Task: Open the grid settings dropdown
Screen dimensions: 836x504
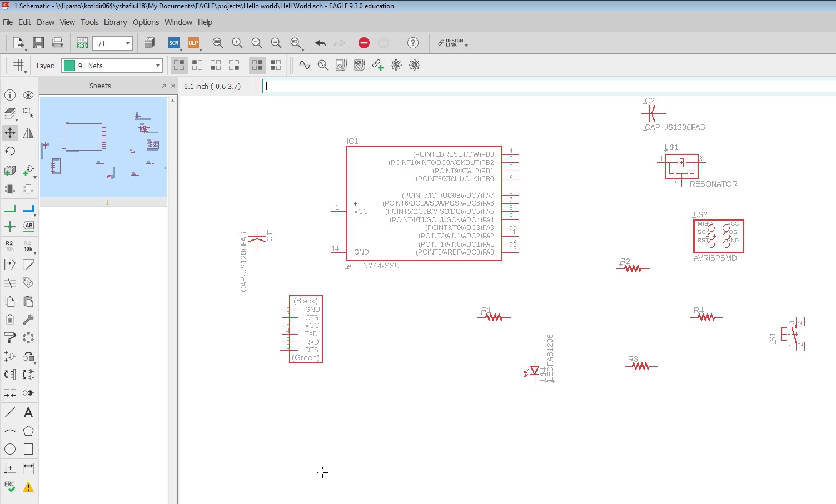Action: tap(25, 72)
